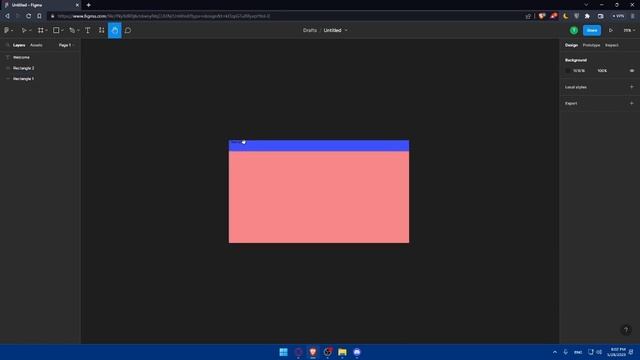Switch to the Prototype tab
640x360 pixels.
coord(591,45)
